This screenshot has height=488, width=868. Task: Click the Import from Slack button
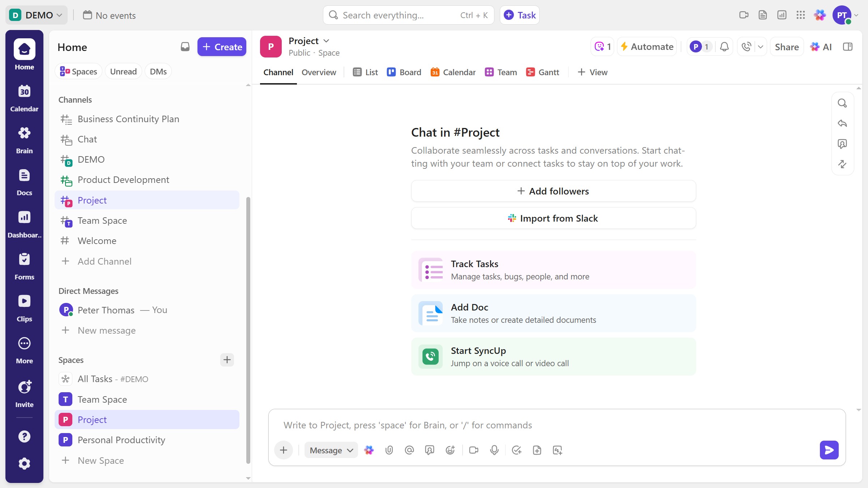pos(553,218)
